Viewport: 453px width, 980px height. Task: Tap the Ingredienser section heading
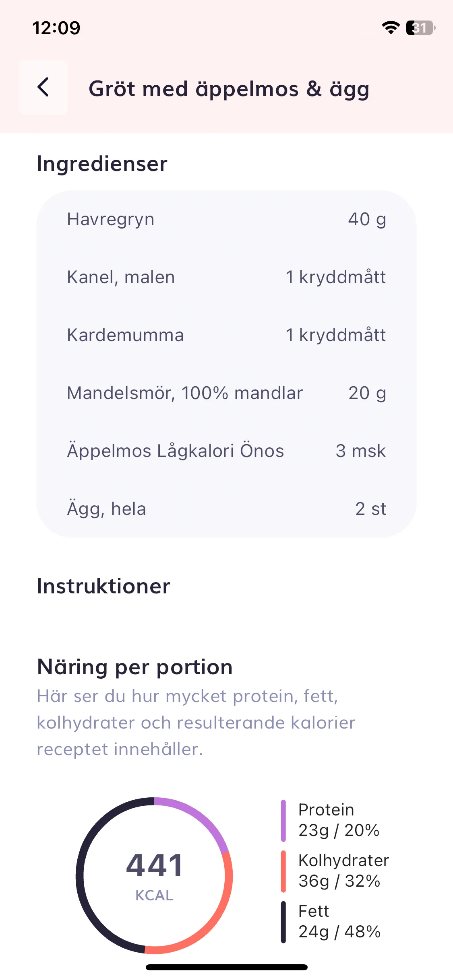tap(102, 164)
